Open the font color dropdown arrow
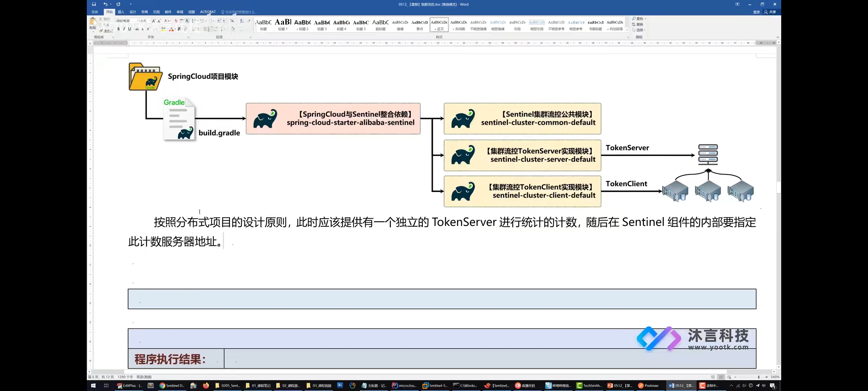 click(175, 29)
